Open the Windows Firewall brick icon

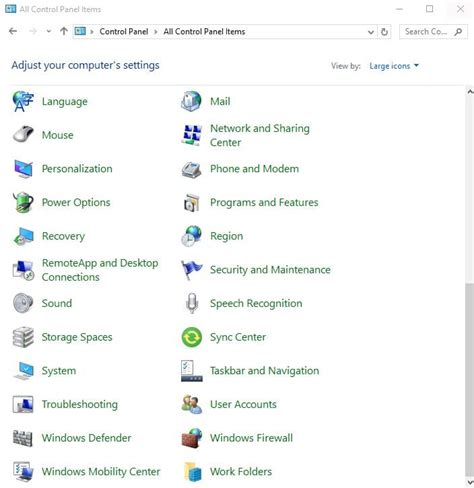192,438
